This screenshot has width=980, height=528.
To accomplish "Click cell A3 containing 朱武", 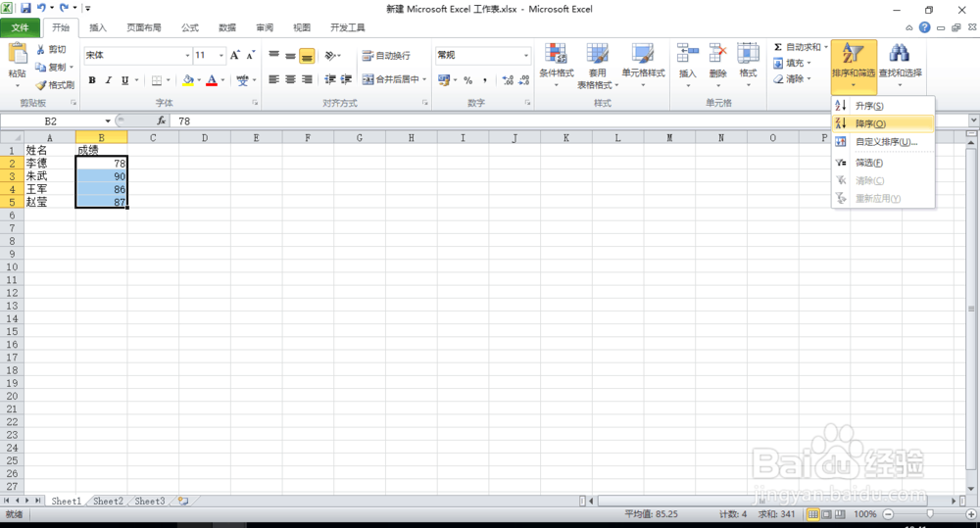I will coord(49,176).
